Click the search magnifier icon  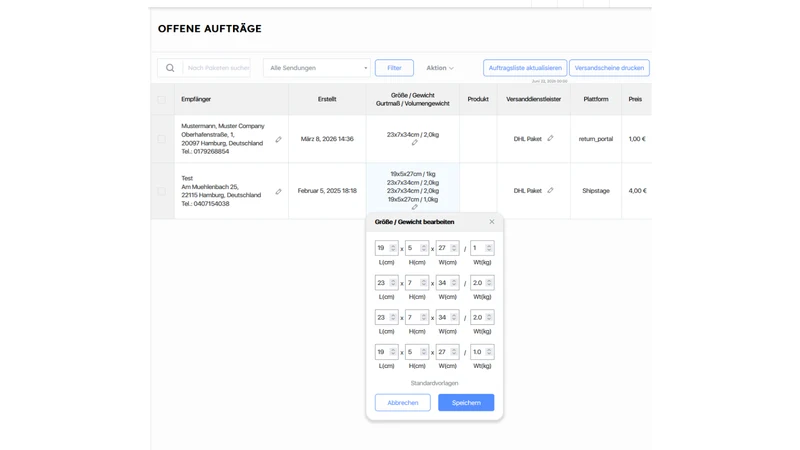click(170, 68)
